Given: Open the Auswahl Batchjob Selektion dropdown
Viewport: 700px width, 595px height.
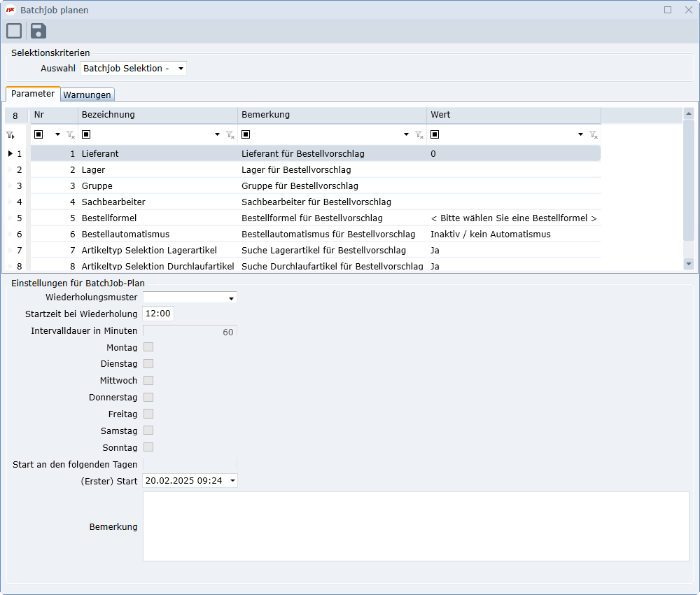Looking at the screenshot, I should 181,69.
